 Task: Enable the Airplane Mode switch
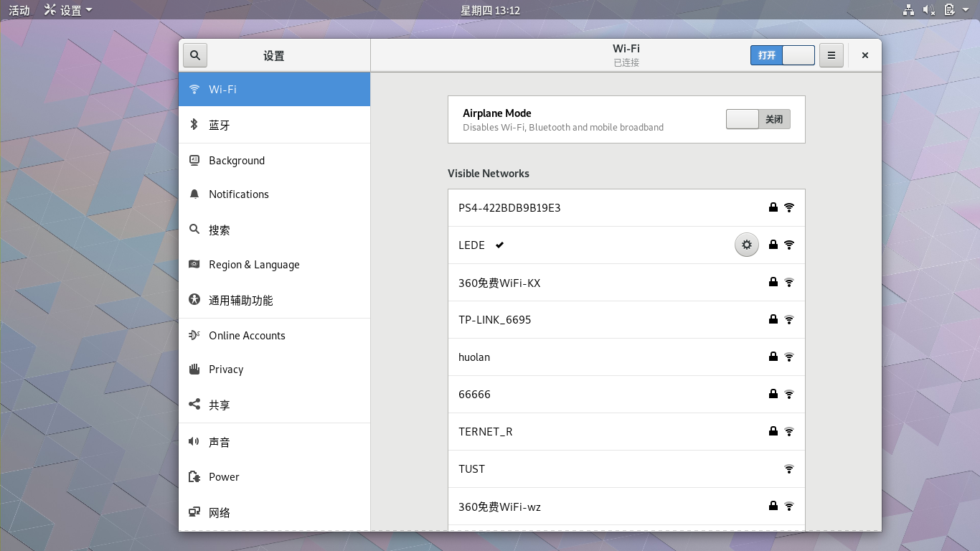758,119
